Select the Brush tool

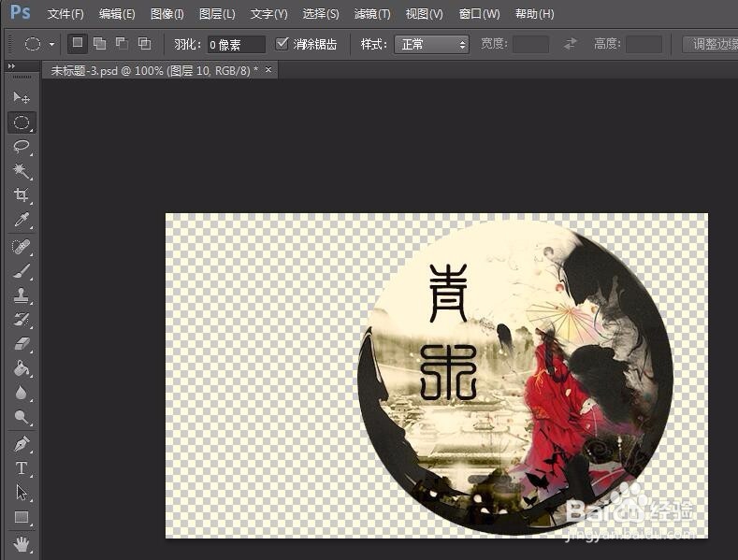[22, 271]
